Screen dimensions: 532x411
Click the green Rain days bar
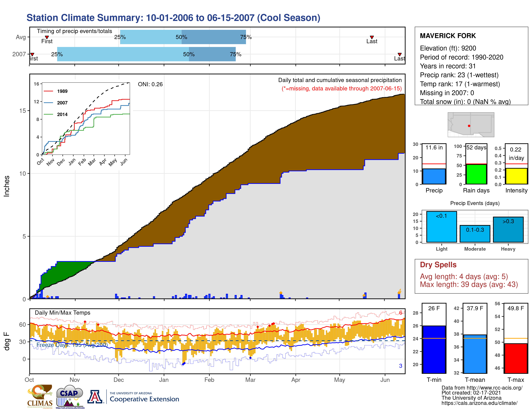click(x=476, y=174)
